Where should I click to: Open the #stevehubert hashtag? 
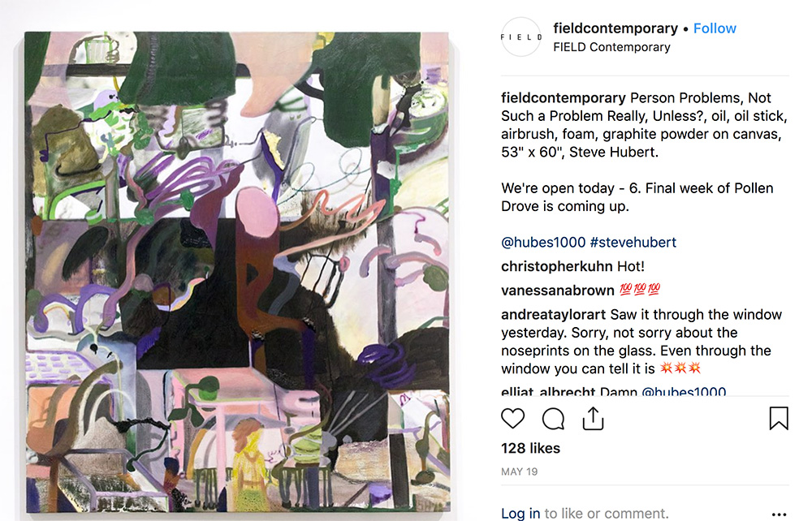coord(633,242)
